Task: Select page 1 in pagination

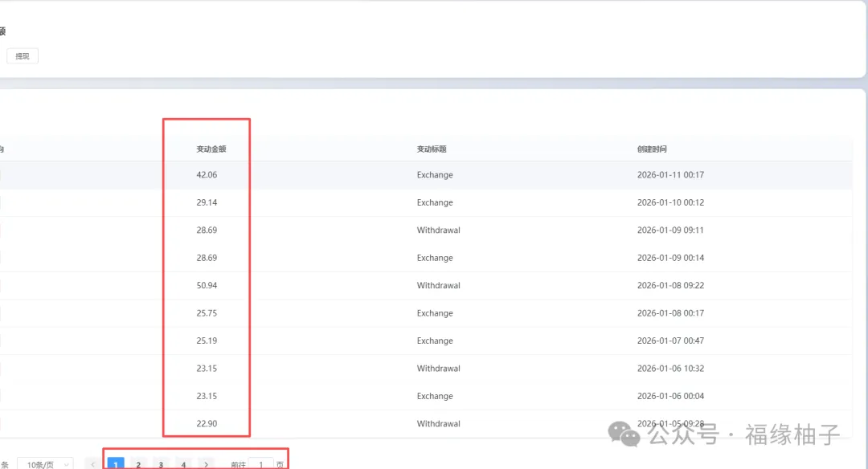Action: point(116,464)
